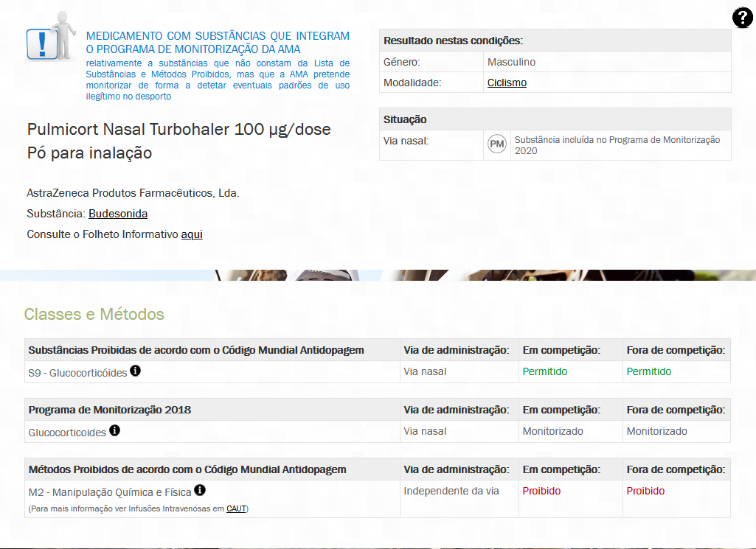Open the Ciclismo modality link
756x549 pixels.
[507, 83]
